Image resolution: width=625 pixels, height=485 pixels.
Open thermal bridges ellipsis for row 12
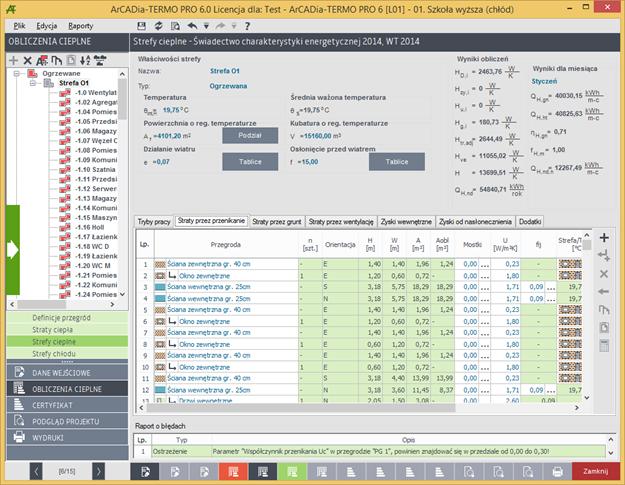tap(485, 390)
